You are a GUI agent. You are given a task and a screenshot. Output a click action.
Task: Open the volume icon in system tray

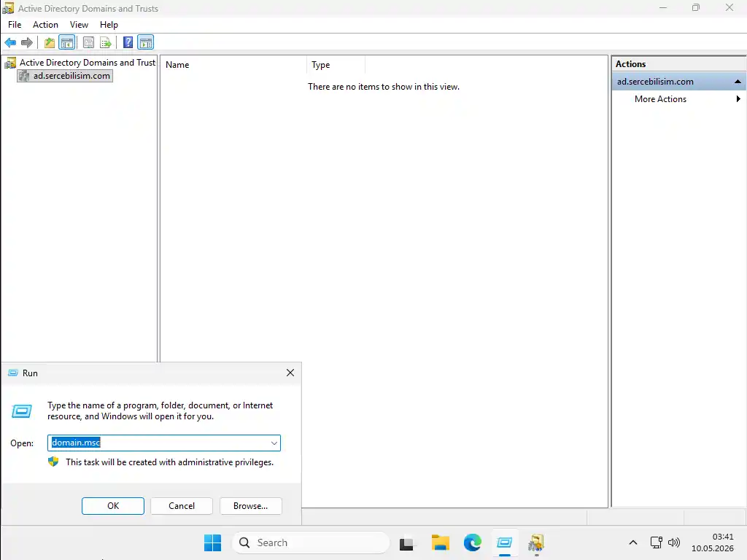(x=673, y=542)
